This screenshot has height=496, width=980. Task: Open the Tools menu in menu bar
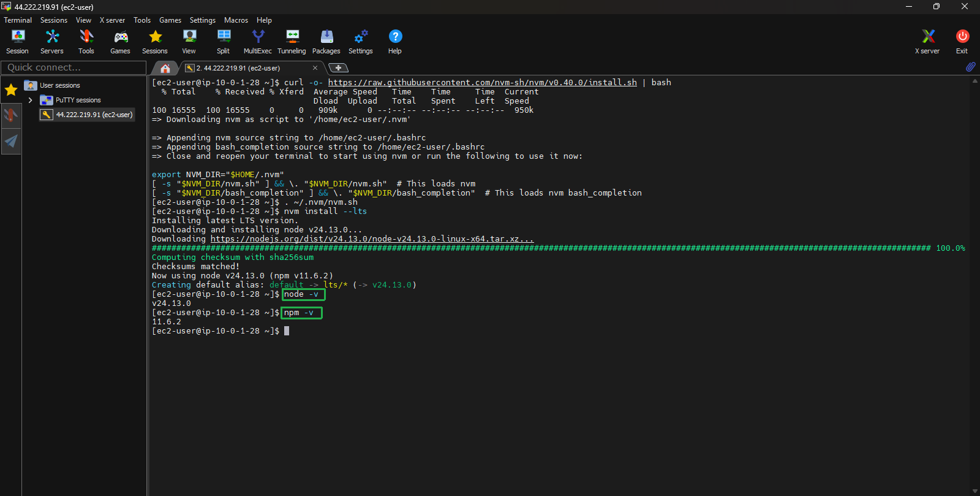(142, 20)
